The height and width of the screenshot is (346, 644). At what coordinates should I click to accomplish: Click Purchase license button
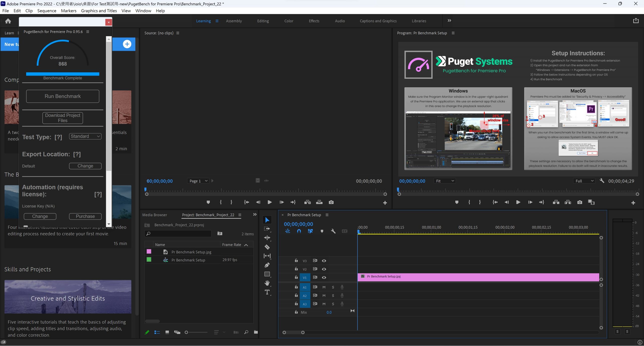[x=85, y=217]
